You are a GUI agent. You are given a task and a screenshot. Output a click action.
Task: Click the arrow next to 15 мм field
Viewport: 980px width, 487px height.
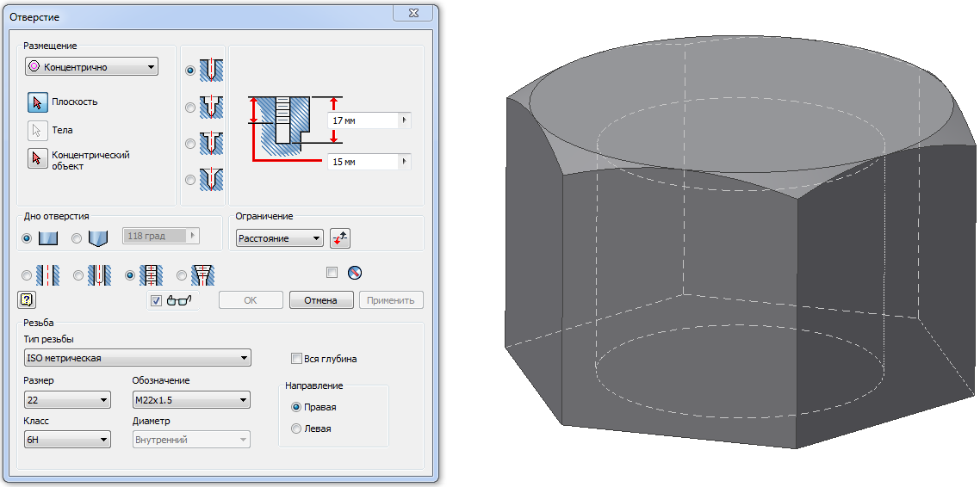click(x=405, y=162)
